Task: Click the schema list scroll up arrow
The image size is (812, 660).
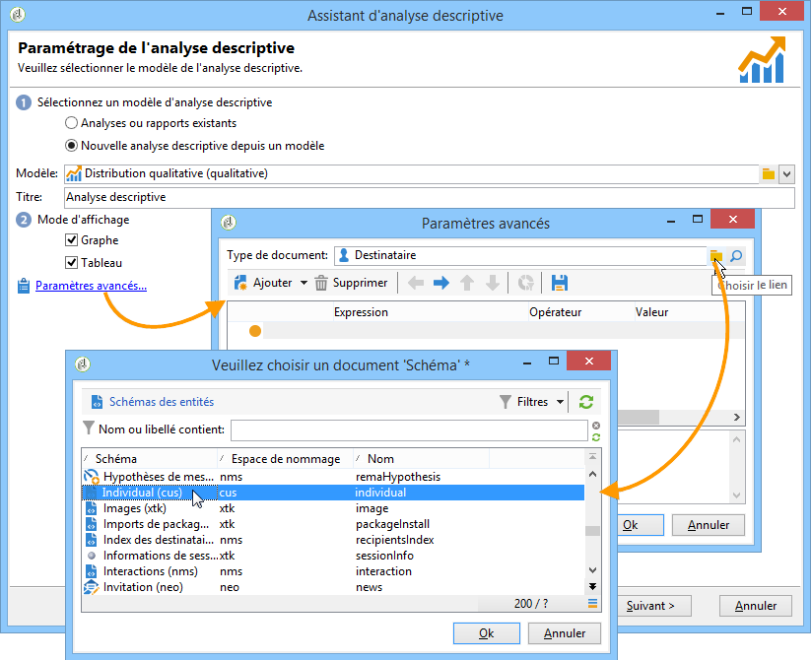Action: pos(592,474)
